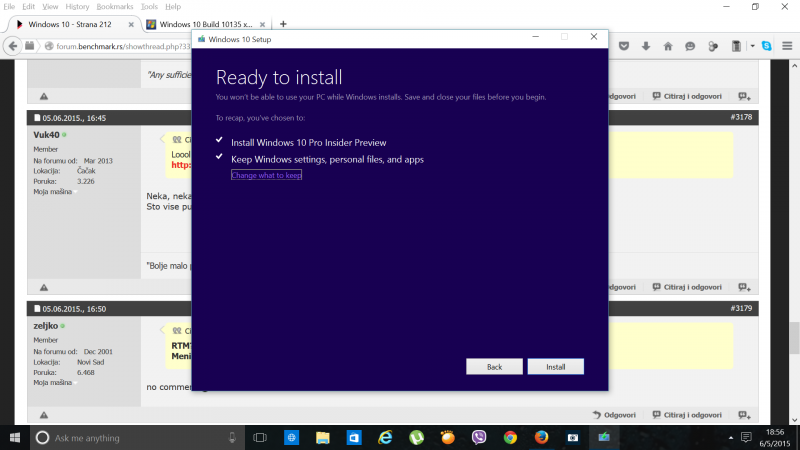Click 'Citiraj i odgovori' on post #3179
This screenshot has height=450, width=800.
pos(687,415)
